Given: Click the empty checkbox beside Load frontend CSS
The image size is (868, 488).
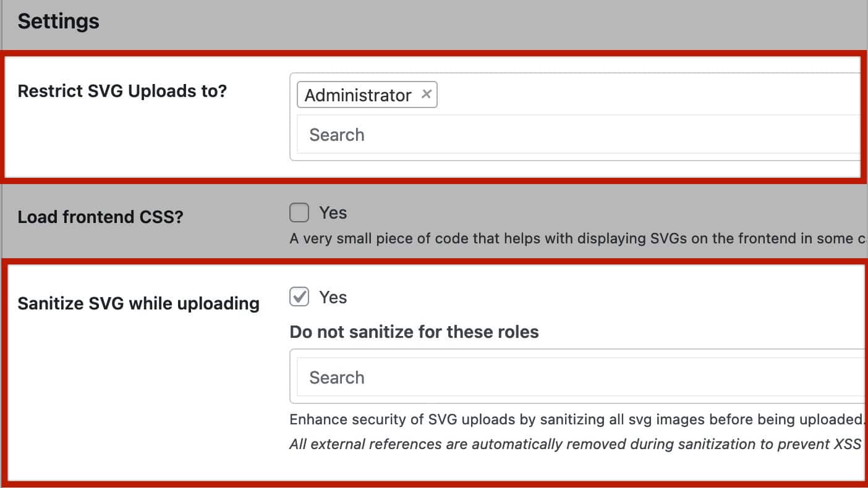Looking at the screenshot, I should coord(298,212).
